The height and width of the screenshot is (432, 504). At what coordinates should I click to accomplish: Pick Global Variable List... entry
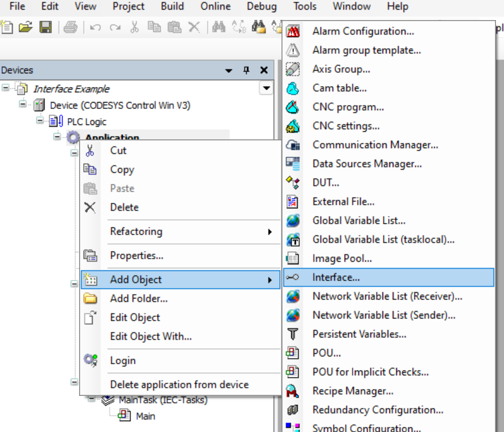389,221
